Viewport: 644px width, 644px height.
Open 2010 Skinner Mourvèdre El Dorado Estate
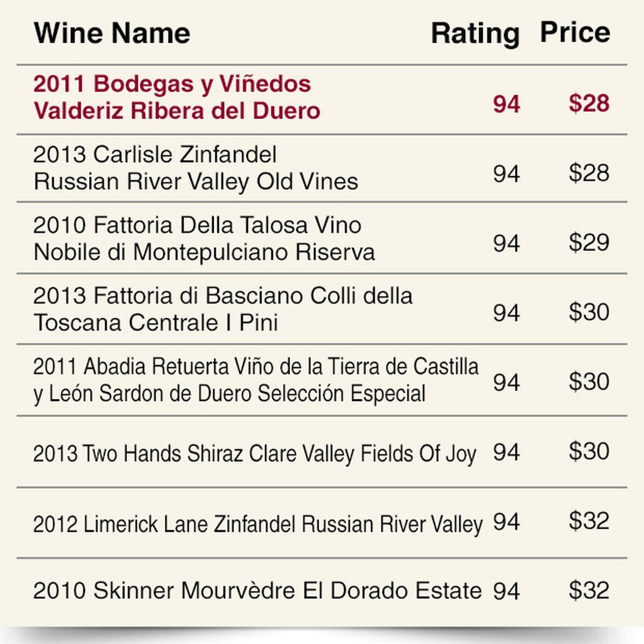tap(257, 590)
